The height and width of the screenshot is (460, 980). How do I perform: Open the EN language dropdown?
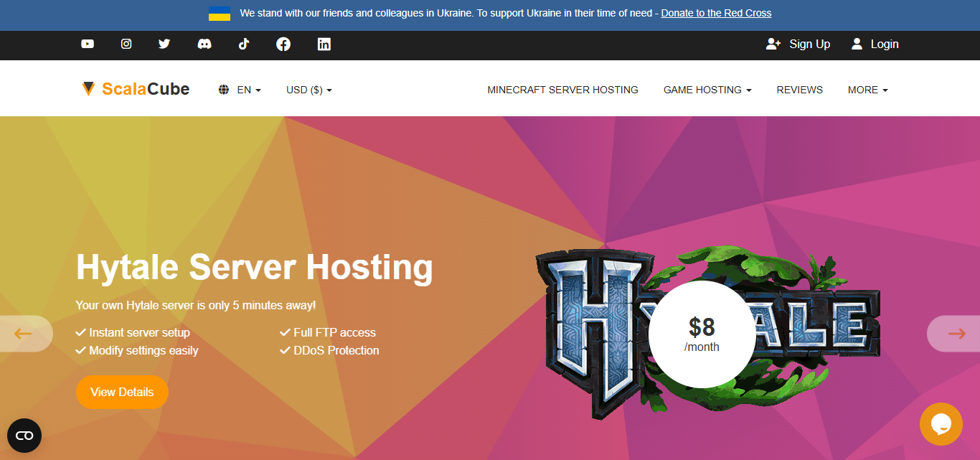point(240,90)
